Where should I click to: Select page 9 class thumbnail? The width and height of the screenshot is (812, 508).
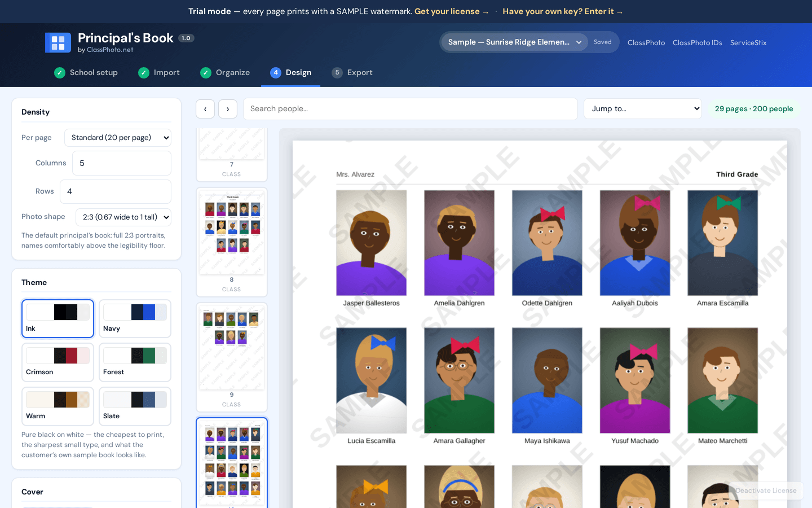(232, 357)
